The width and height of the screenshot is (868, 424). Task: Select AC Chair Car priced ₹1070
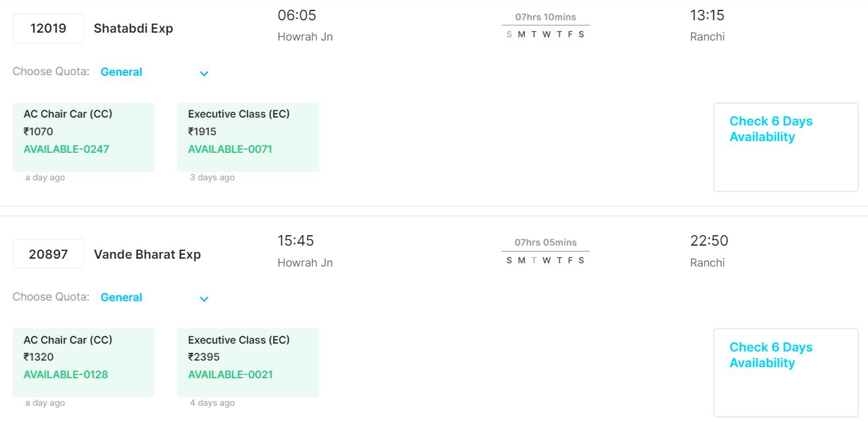click(x=84, y=137)
